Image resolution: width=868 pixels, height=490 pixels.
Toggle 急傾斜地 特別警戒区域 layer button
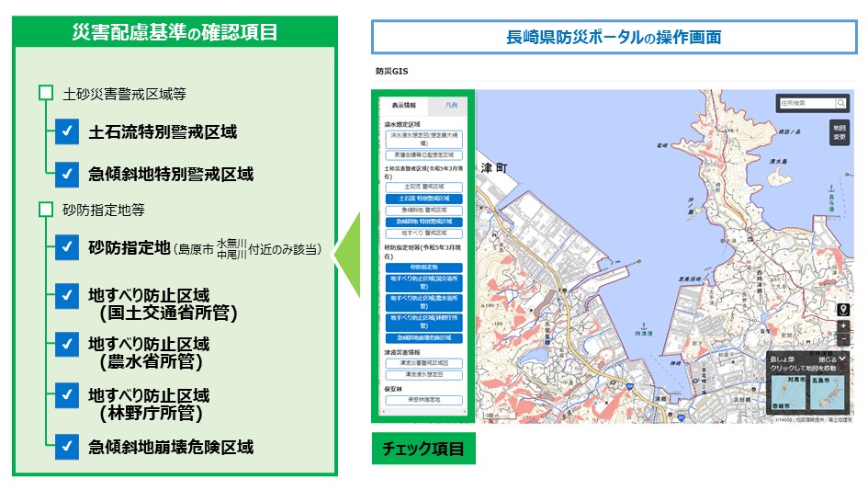(x=424, y=222)
